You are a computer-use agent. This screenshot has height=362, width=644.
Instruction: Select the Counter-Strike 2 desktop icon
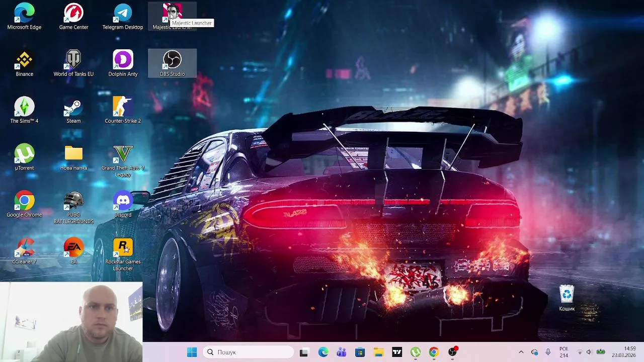click(123, 110)
